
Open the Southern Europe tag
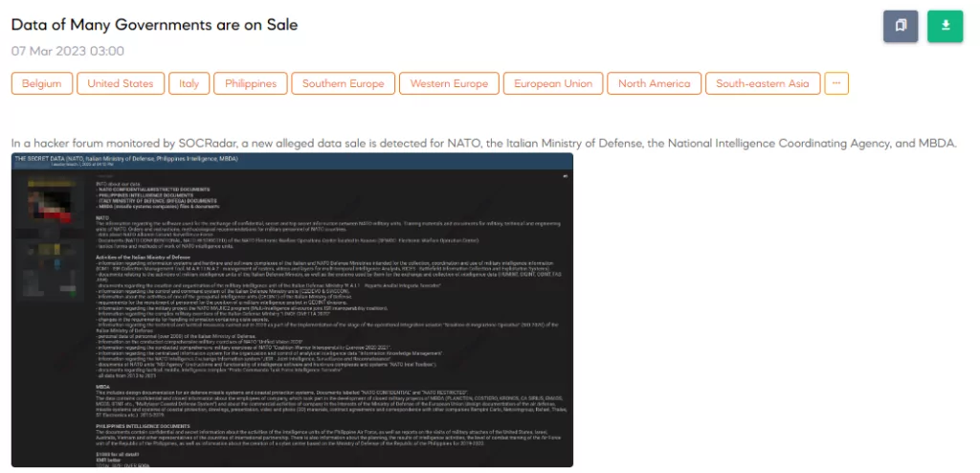[x=344, y=83]
